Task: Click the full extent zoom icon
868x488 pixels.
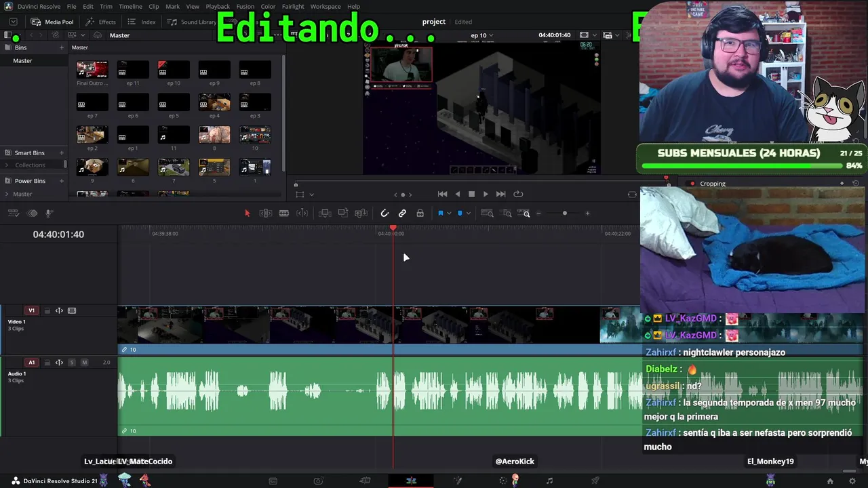Action: coord(487,213)
